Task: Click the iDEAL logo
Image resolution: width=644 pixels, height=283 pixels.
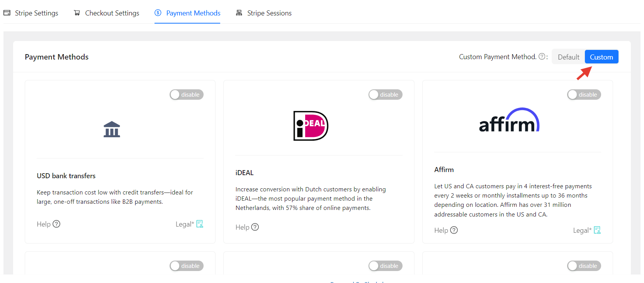Action: (x=311, y=126)
